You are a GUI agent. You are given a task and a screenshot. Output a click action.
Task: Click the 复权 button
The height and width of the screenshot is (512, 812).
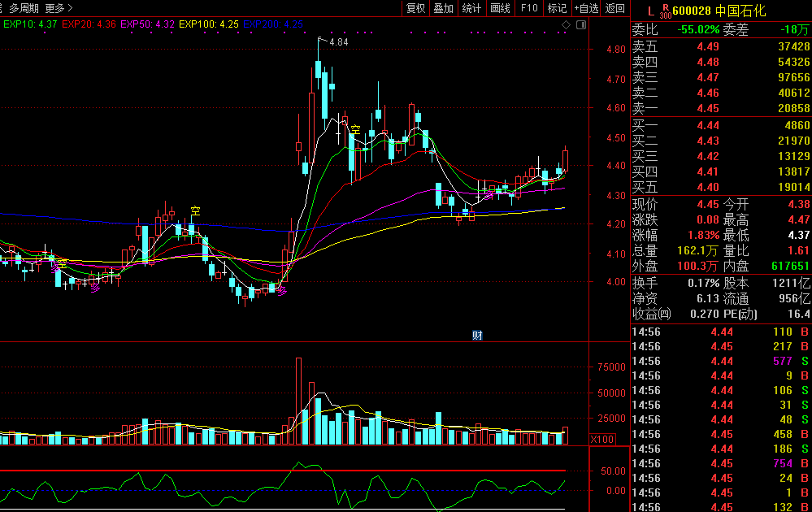click(415, 8)
